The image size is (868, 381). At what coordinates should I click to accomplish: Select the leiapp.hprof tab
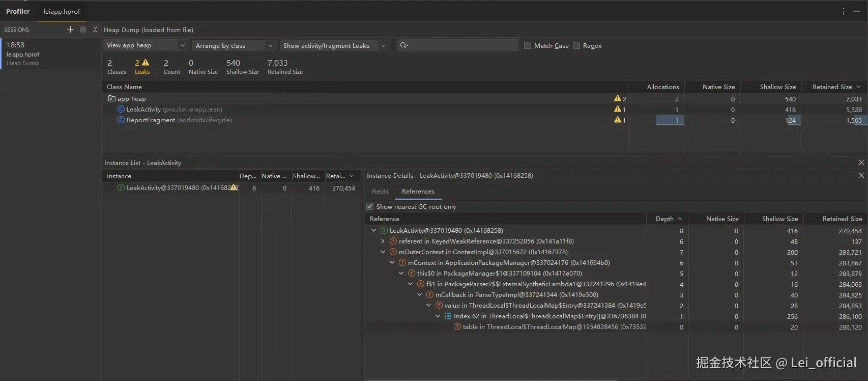click(62, 11)
